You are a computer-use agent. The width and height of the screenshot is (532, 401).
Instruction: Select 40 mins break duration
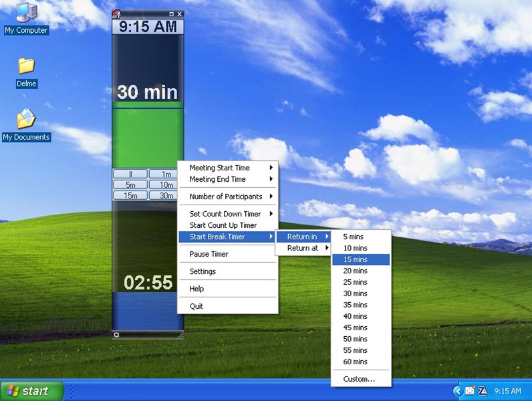tap(361, 316)
